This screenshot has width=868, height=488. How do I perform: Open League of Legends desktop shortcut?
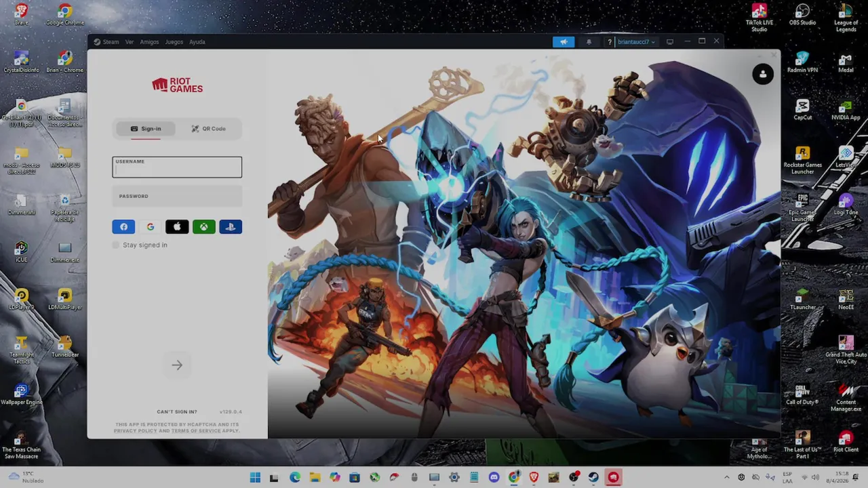pos(846,18)
